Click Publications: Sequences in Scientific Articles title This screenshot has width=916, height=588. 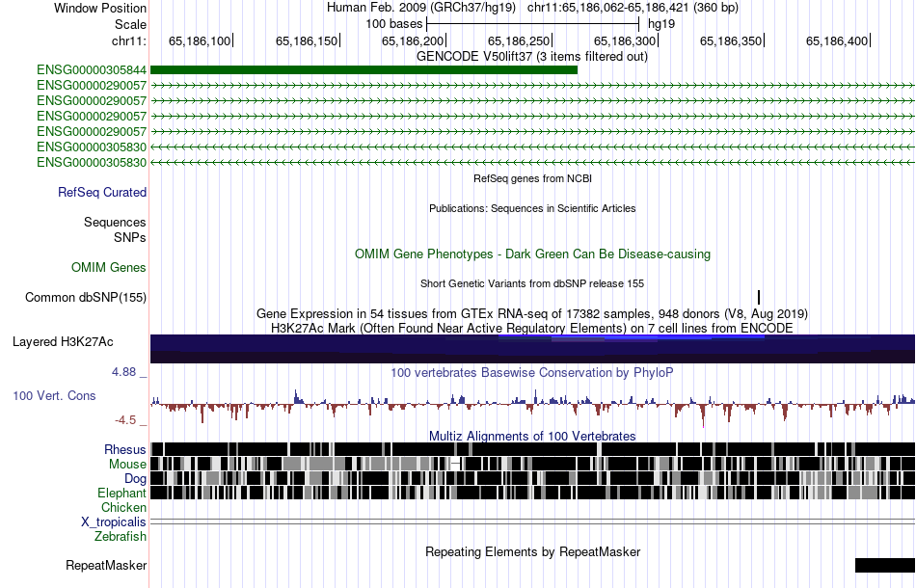(x=532, y=208)
